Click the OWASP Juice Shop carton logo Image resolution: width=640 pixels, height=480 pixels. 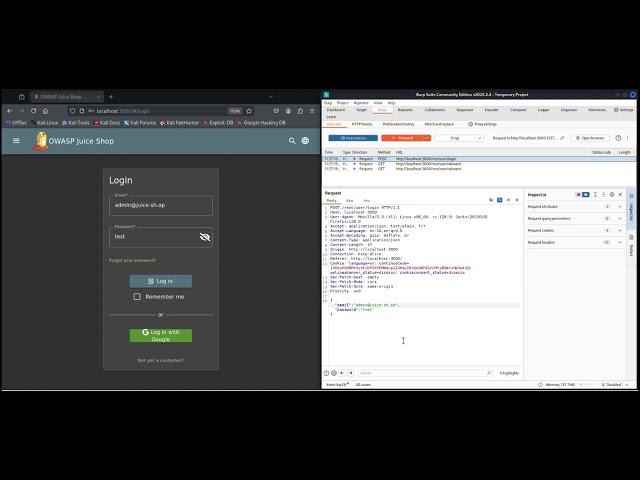(x=40, y=141)
